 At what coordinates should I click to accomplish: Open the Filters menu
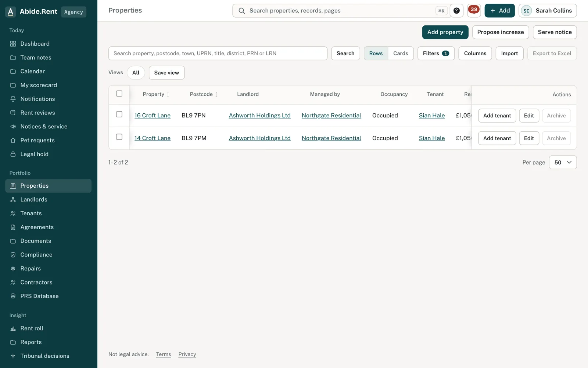tap(436, 53)
